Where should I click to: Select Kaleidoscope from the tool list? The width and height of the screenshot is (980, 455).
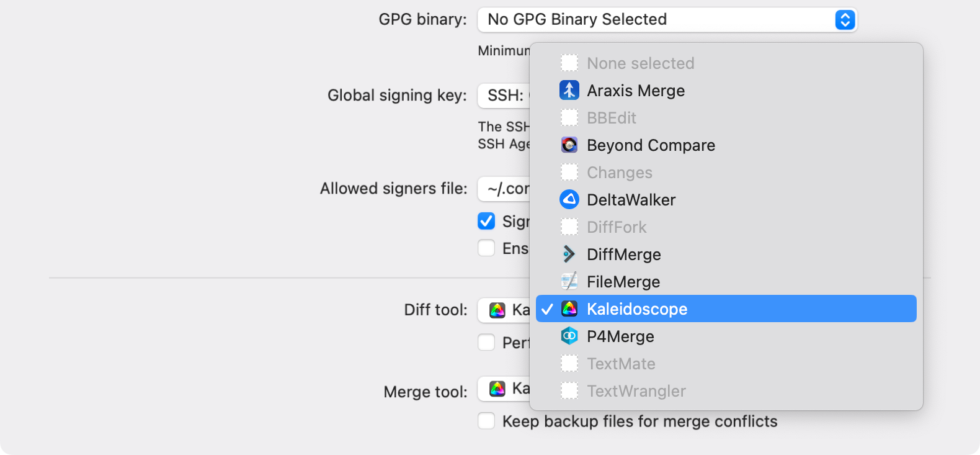pos(637,309)
